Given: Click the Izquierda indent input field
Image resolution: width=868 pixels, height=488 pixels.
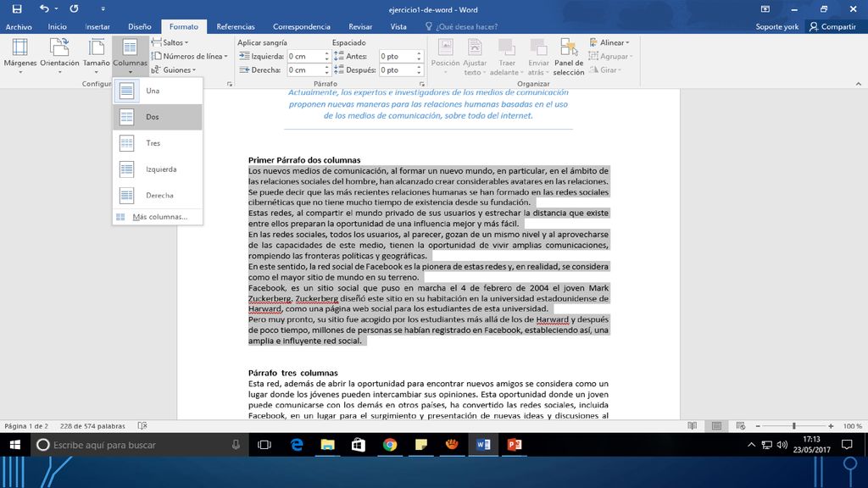Looking at the screenshot, I should click(x=305, y=57).
